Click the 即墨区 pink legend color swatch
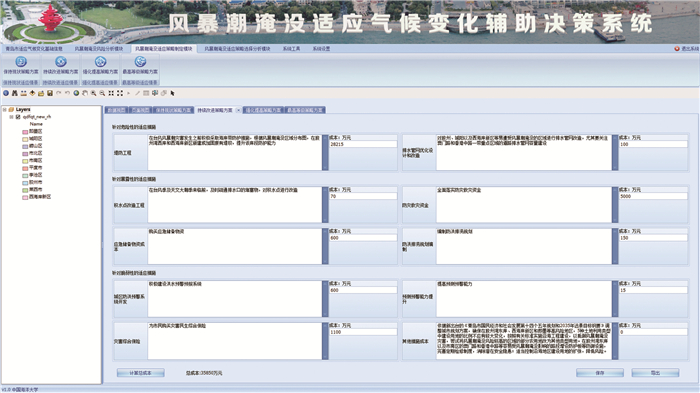This screenshot has width=700, height=393. click(25, 132)
